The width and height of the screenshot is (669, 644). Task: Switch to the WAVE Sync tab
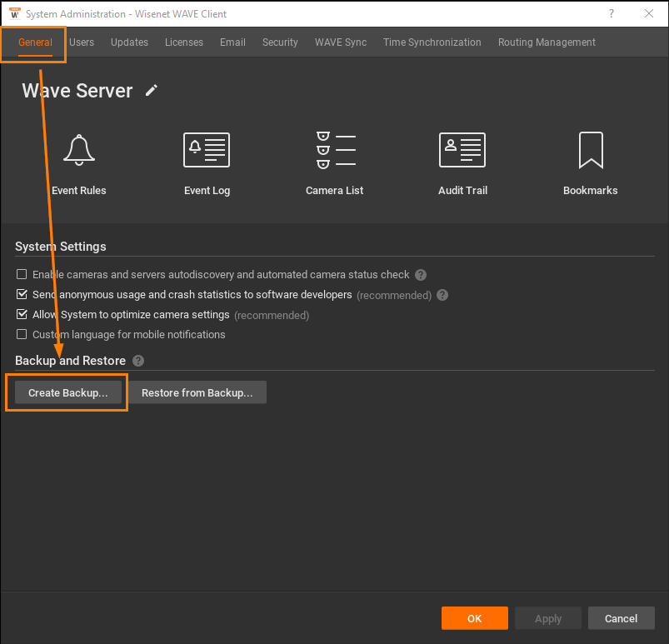(x=341, y=42)
